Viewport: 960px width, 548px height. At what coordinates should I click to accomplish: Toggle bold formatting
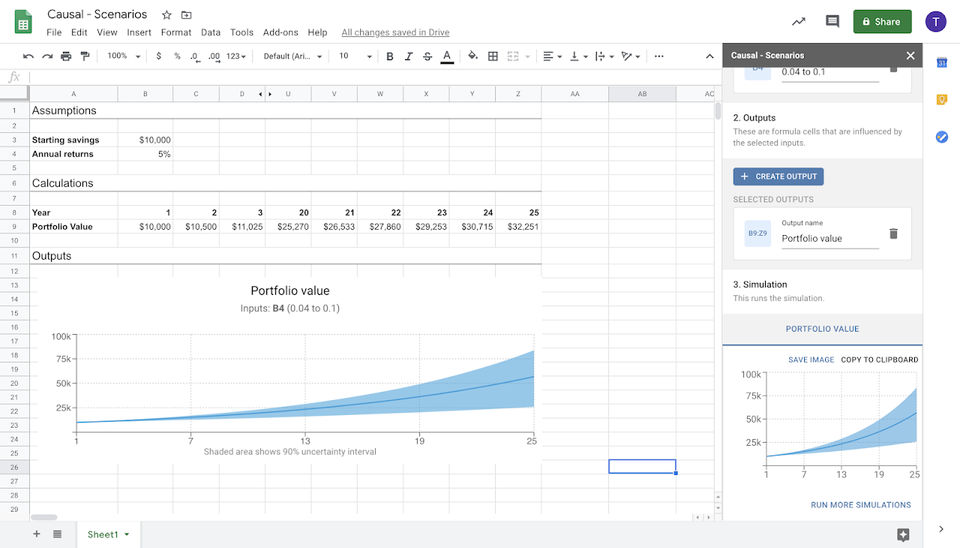(x=389, y=56)
